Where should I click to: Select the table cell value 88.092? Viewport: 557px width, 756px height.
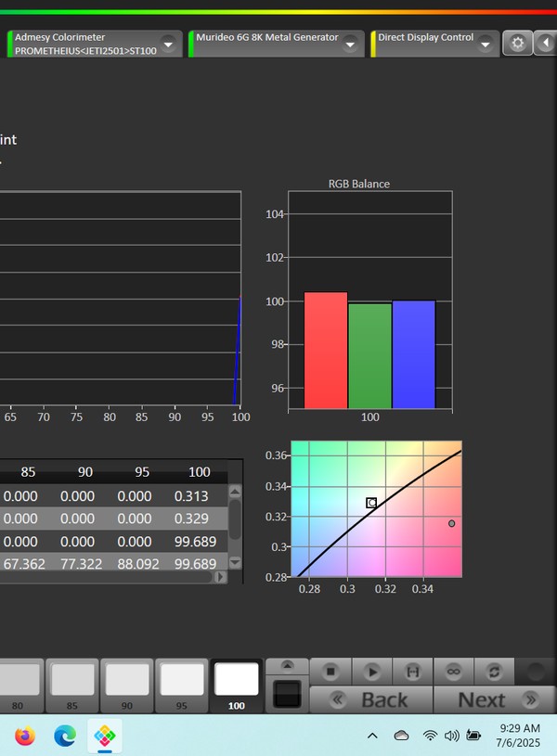(138, 564)
